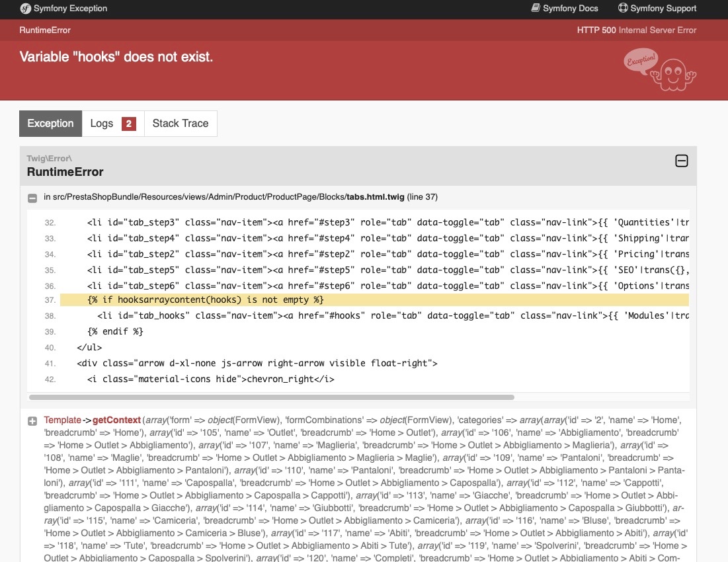This screenshot has height=562, width=728.
Task: Click code line 34 with tab_step2
Action: tap(387, 255)
